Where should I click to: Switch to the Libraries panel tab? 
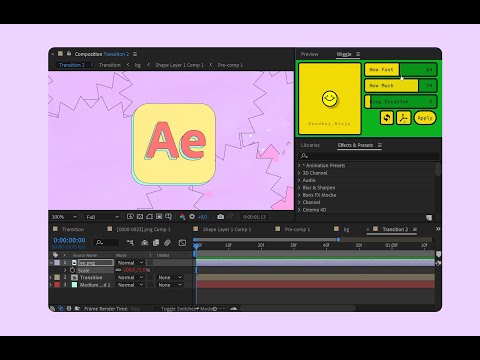[310, 145]
